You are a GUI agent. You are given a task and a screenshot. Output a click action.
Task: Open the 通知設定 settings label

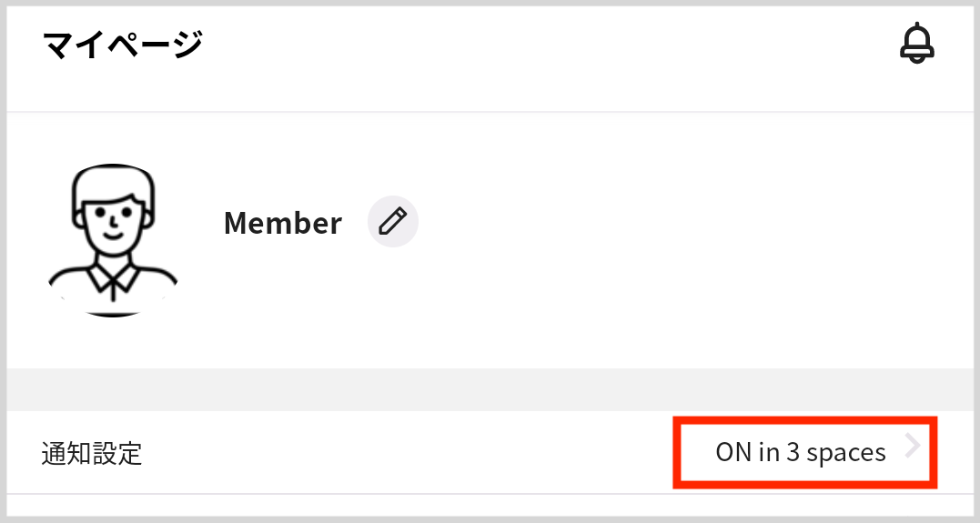click(92, 453)
